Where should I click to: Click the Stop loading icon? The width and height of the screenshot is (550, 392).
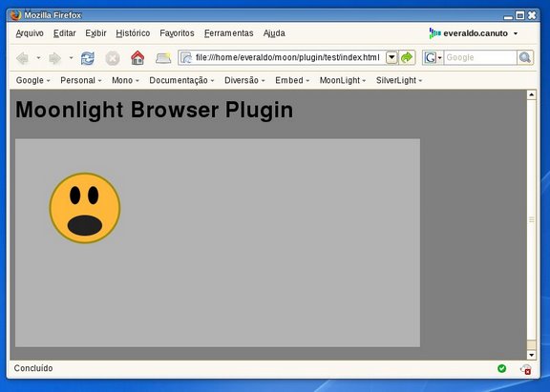pyautogui.click(x=113, y=58)
